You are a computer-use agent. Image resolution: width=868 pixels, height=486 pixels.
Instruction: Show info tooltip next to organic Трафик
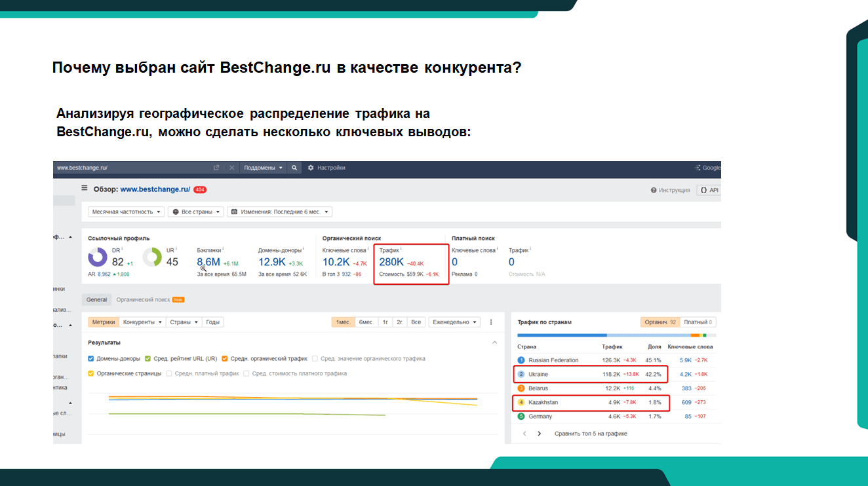[x=401, y=249]
